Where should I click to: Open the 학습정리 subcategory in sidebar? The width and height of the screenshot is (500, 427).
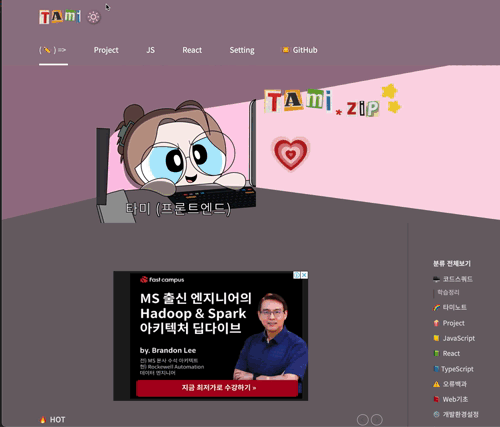(448, 292)
